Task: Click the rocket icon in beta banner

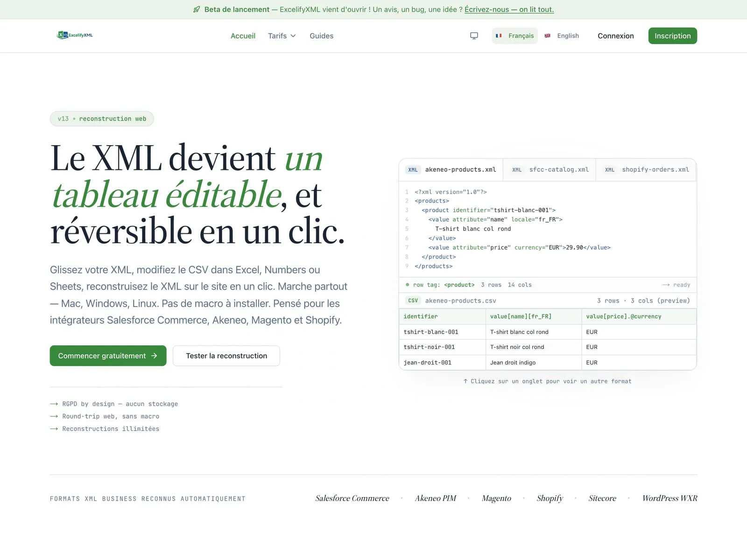Action: click(197, 9)
